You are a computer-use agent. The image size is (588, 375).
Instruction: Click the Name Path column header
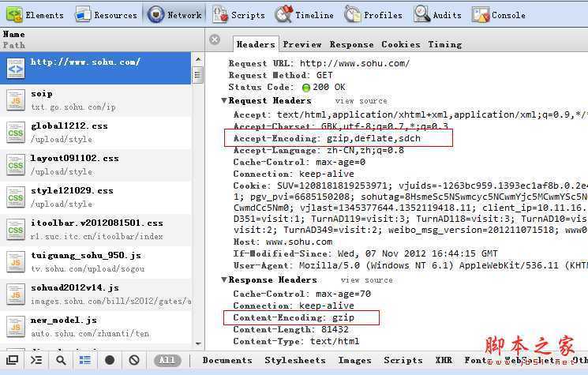point(103,39)
